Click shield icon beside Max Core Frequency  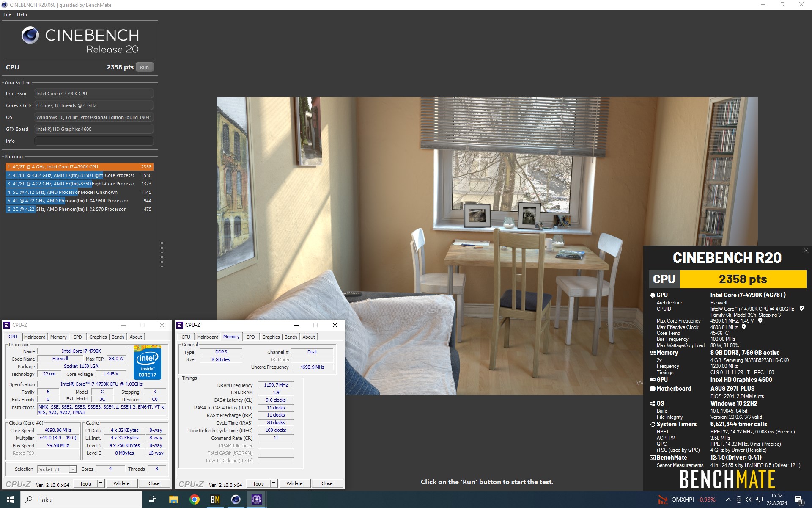tap(760, 320)
